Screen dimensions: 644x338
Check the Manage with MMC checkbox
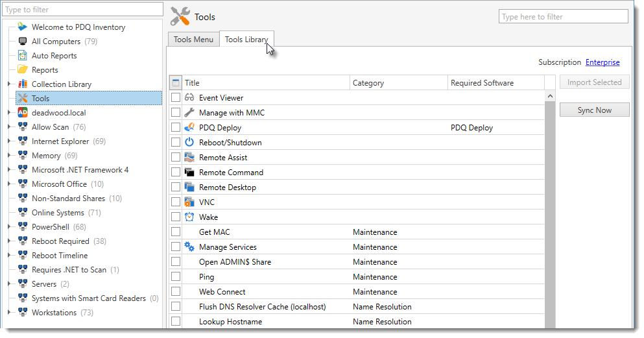coord(176,112)
